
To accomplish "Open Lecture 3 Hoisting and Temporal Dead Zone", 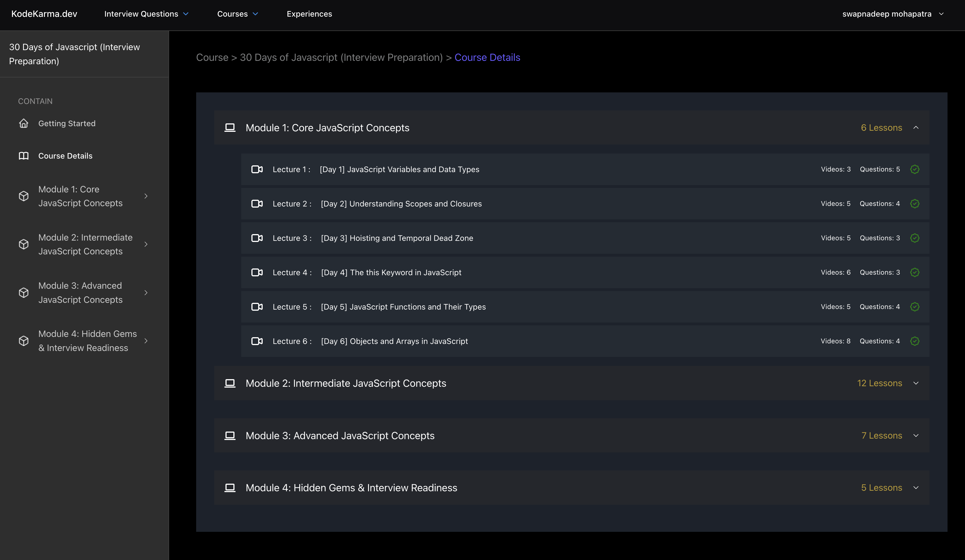I will click(x=397, y=238).
